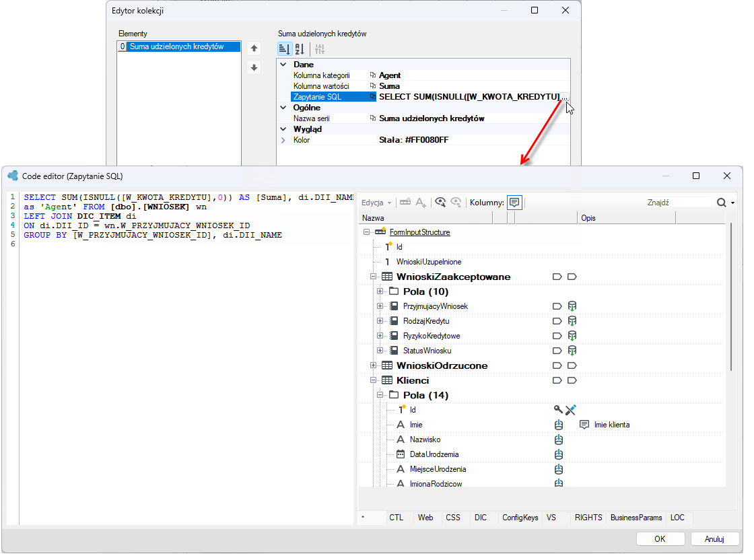Open SQL query editor via ellipsis button

[x=565, y=97]
